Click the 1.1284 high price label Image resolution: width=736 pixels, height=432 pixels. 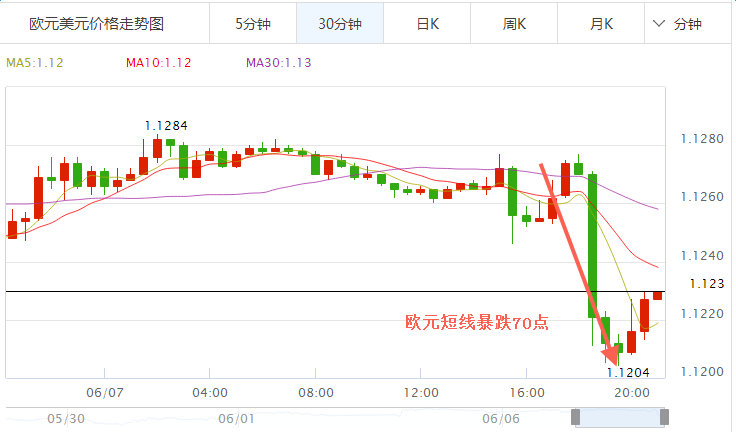[x=166, y=125]
